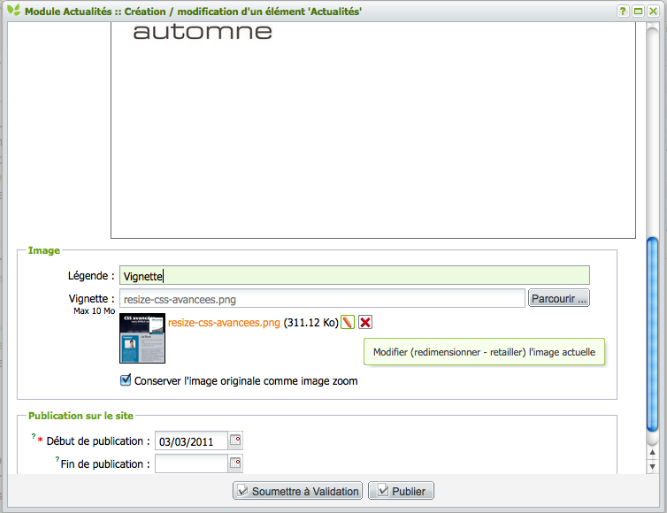
Task: Click help mark beside Fin de publication label
Action: coord(57,460)
